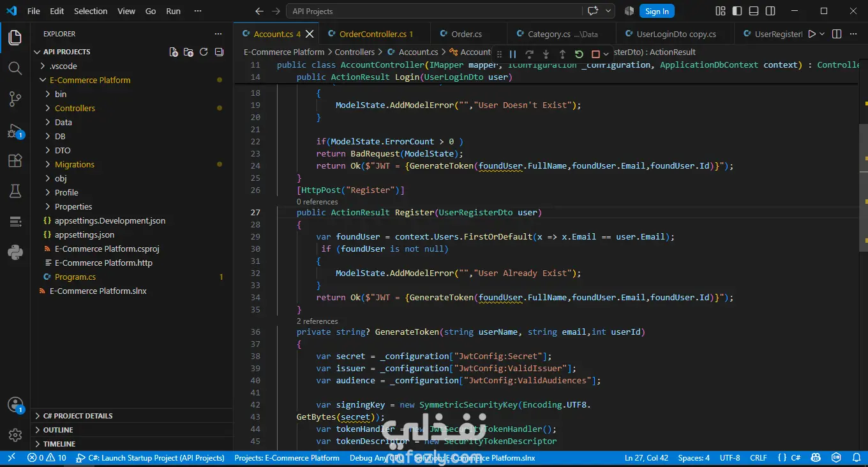Switch to the OrderController.cs tab
The image size is (868, 467).
pyautogui.click(x=375, y=34)
